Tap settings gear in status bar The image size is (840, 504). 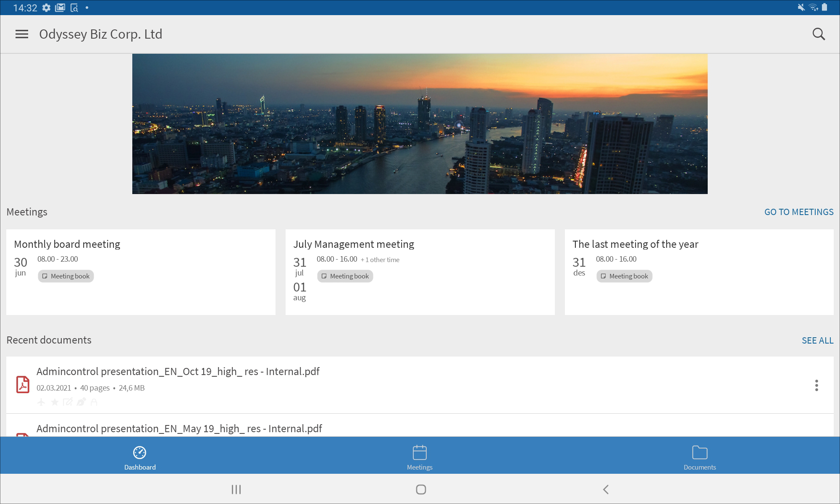pyautogui.click(x=46, y=8)
